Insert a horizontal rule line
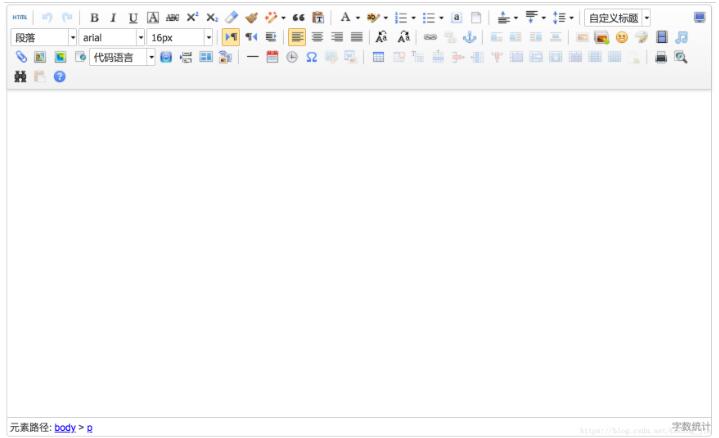The width and height of the screenshot is (719, 438). click(x=253, y=57)
